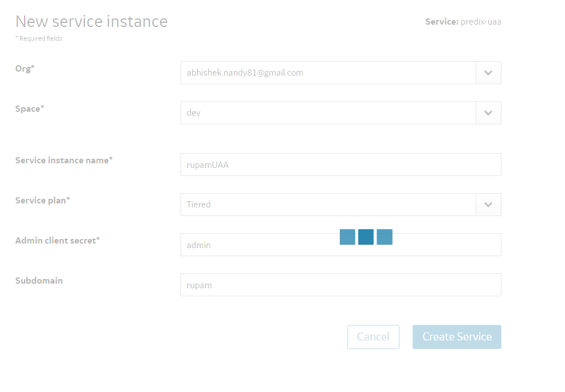Click the Org* field label
The image size is (565, 392).
point(25,68)
